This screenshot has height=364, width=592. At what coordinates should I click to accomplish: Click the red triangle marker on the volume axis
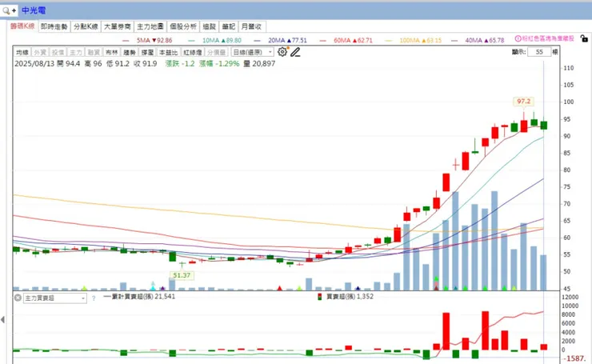pos(279,288)
